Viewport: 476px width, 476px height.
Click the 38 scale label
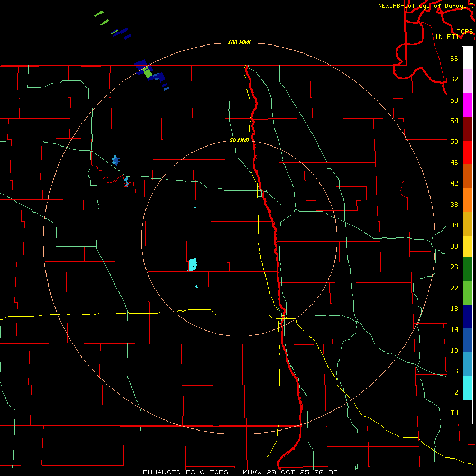(454, 205)
